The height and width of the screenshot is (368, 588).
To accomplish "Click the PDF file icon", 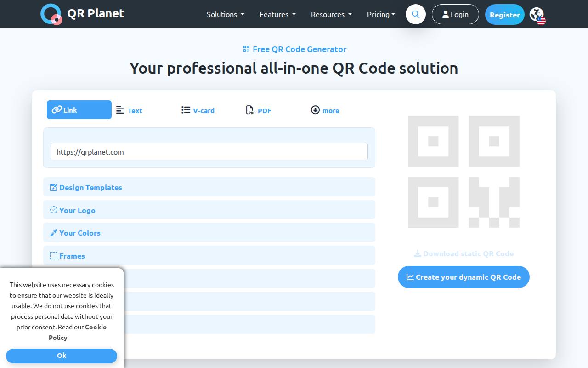I will click(x=250, y=110).
